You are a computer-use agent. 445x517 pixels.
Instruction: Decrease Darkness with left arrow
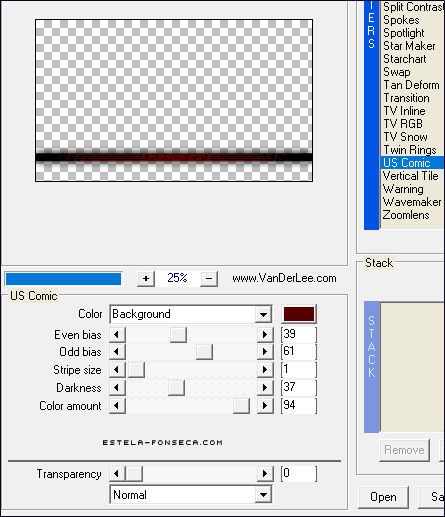[117, 388]
